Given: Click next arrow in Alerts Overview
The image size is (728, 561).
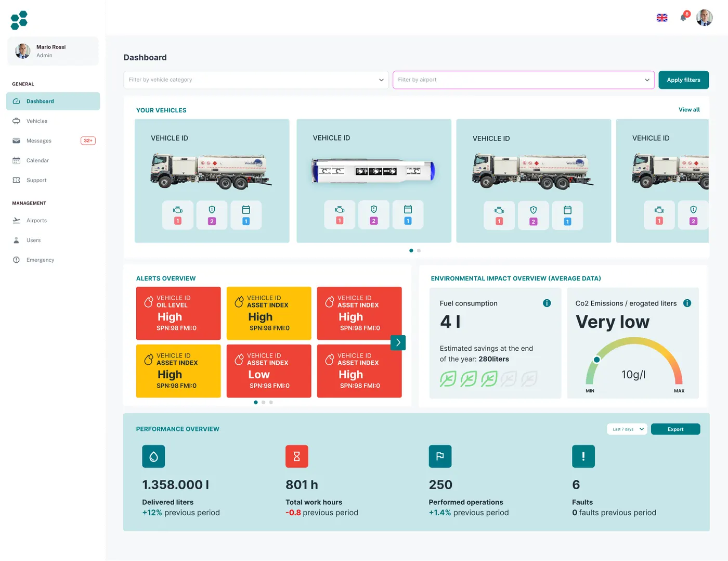Looking at the screenshot, I should point(398,342).
